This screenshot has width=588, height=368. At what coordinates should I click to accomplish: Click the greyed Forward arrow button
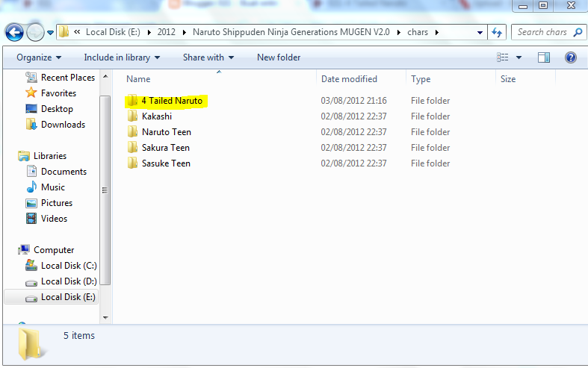[35, 33]
